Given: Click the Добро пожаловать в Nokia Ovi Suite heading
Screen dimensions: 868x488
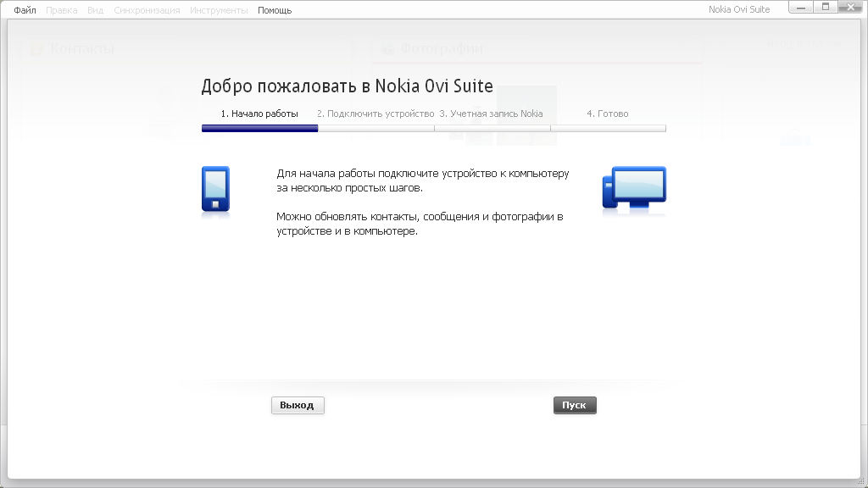Looking at the screenshot, I should 347,86.
